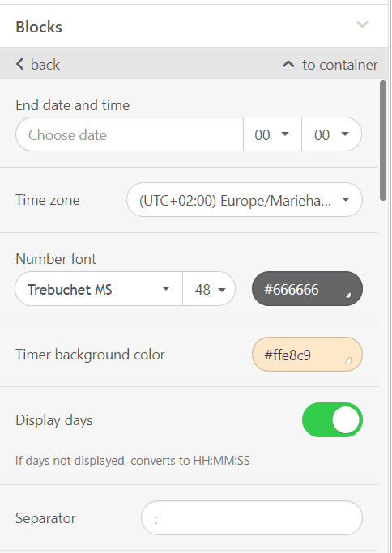The width and height of the screenshot is (392, 553).
Task: Click the up-arrow icon beside 'to container'
Action: click(288, 65)
